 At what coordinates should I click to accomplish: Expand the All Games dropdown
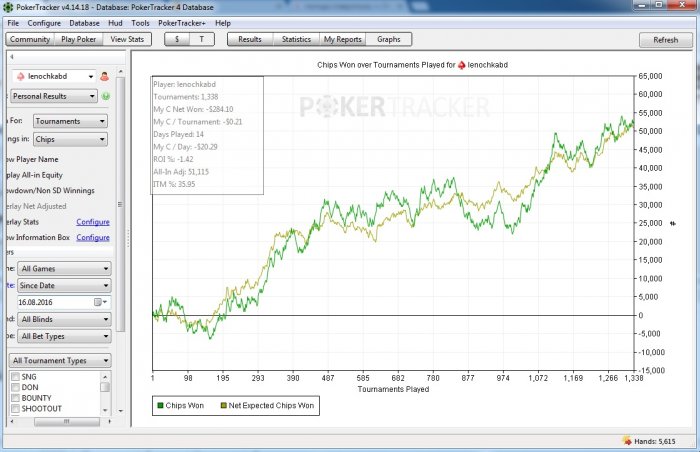pos(64,268)
